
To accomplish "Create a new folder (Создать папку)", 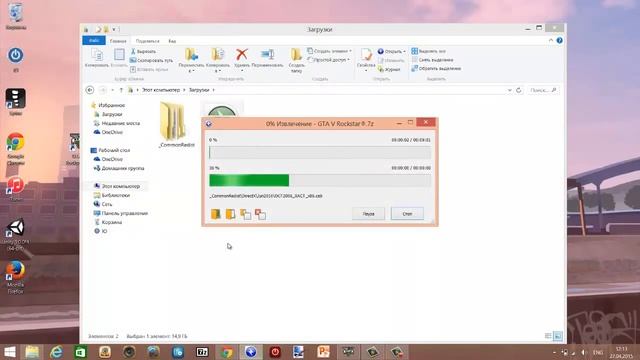I will click(296, 59).
